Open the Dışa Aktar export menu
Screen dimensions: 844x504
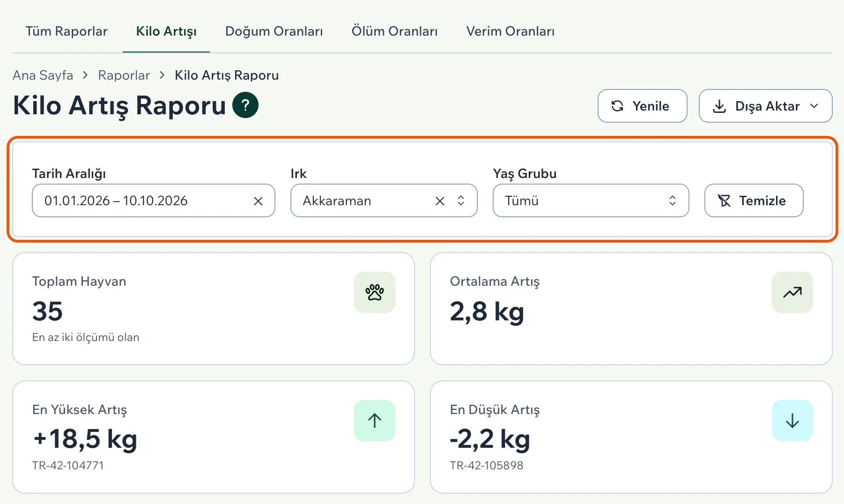pos(765,106)
